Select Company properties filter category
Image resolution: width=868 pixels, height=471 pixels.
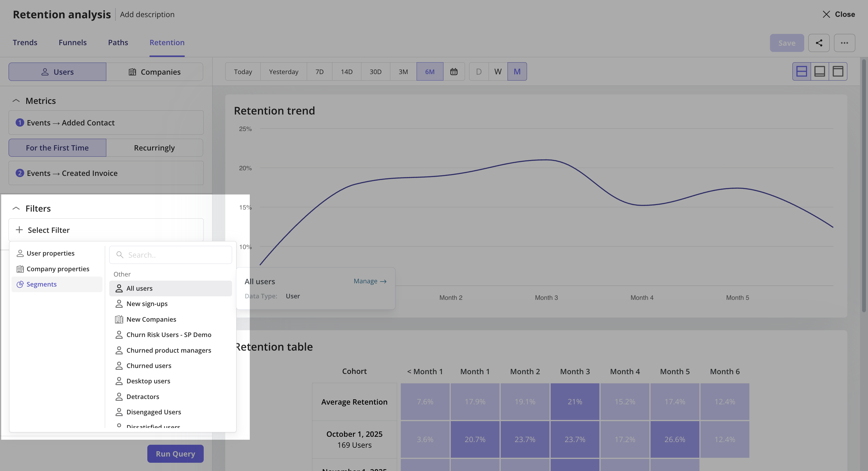pos(57,269)
